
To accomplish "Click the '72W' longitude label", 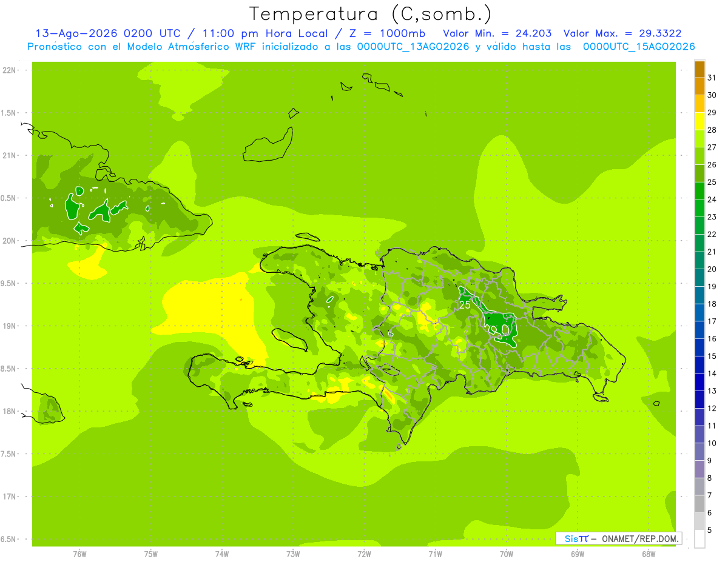I will coord(364,554).
